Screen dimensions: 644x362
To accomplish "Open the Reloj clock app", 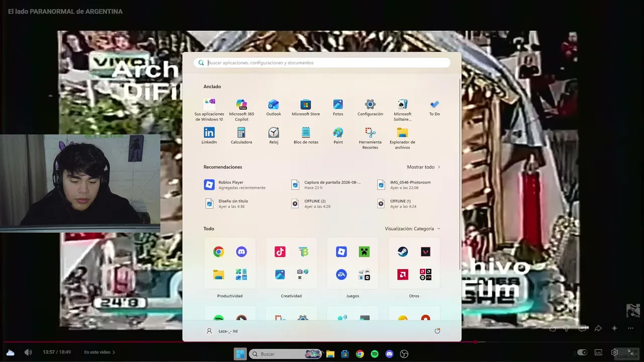I will click(274, 136).
